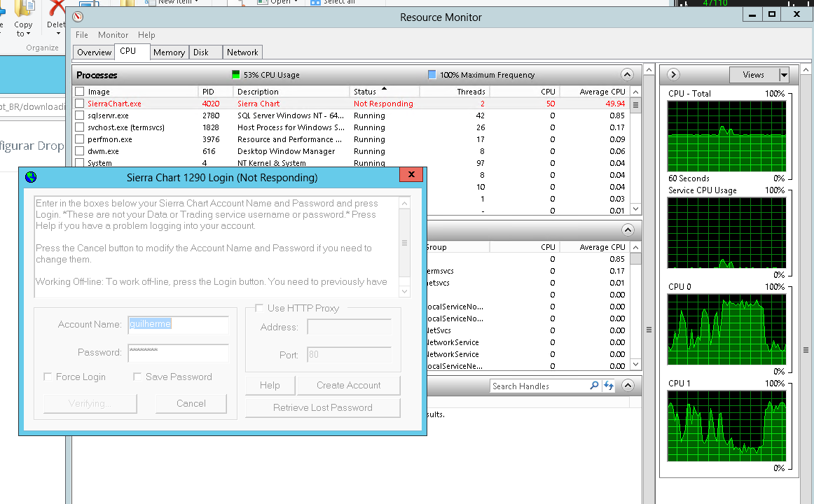
Task: Sort processes by PID column header
Action: click(215, 91)
